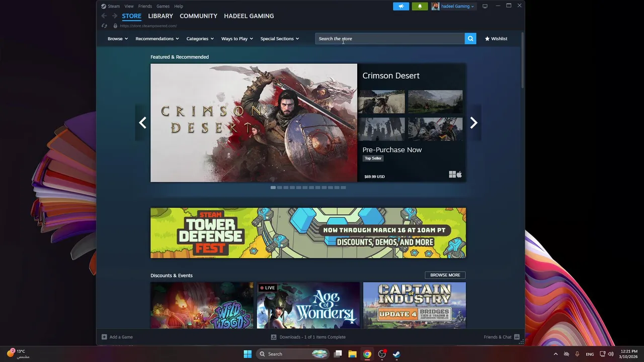Expand the Ways to Play dropdown
644x362 pixels.
(x=237, y=39)
